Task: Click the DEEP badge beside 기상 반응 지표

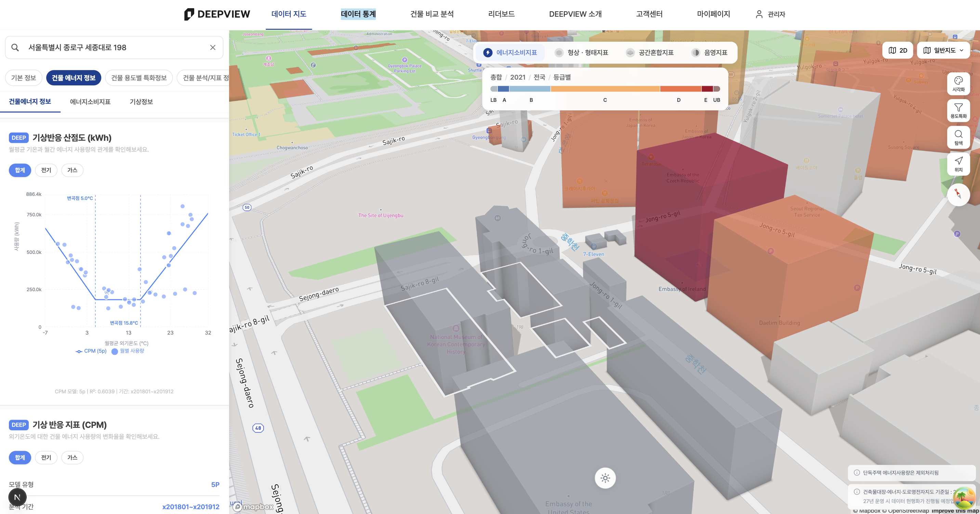Action: coord(19,425)
